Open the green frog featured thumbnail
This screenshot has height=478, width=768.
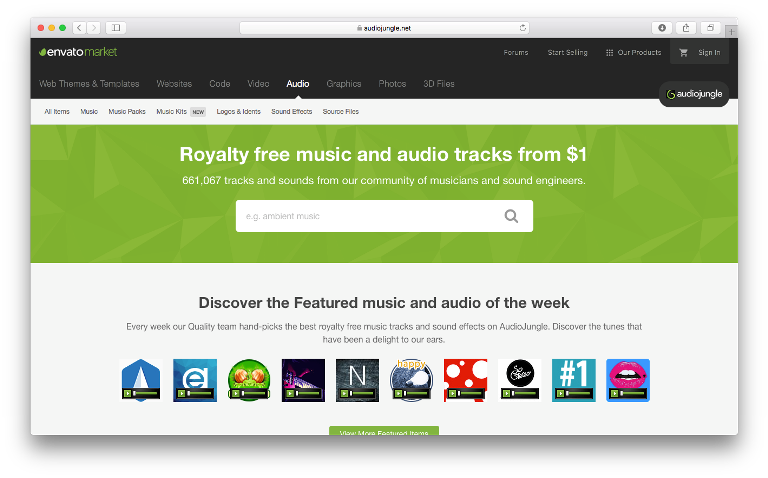[x=249, y=380]
